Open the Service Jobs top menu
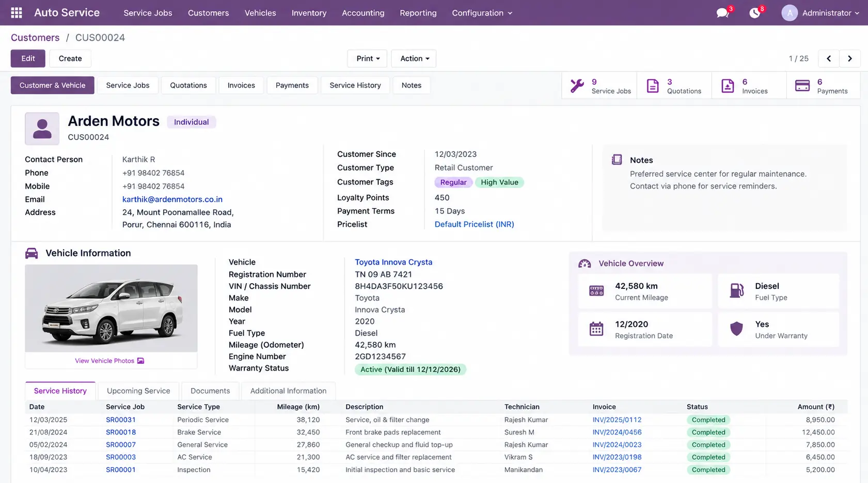868x483 pixels. coord(148,13)
